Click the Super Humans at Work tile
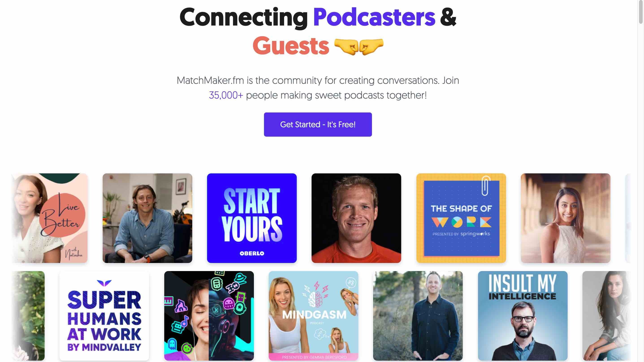Image resolution: width=644 pixels, height=362 pixels. [x=104, y=316]
